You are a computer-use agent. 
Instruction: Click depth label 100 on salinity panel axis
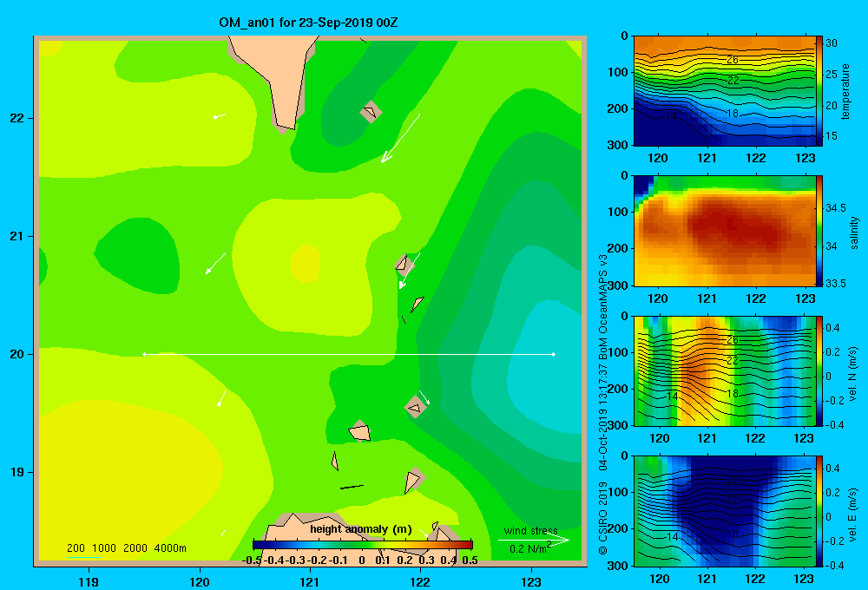(x=618, y=212)
